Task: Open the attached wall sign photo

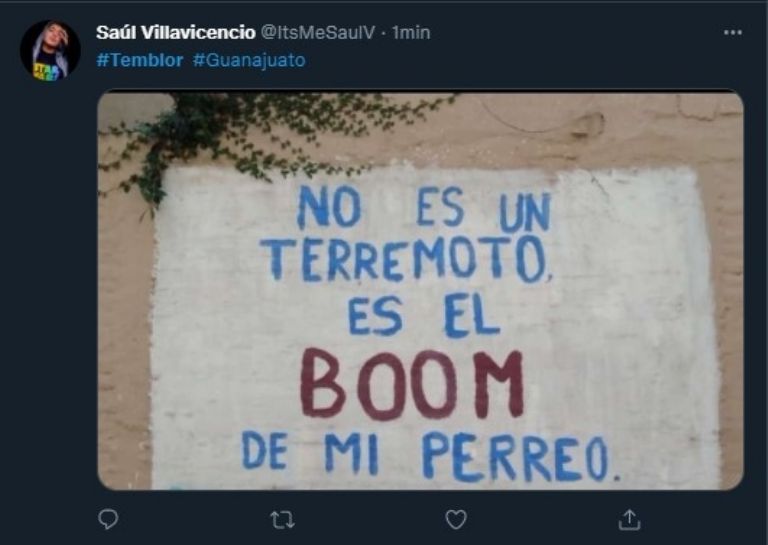Action: (420, 290)
